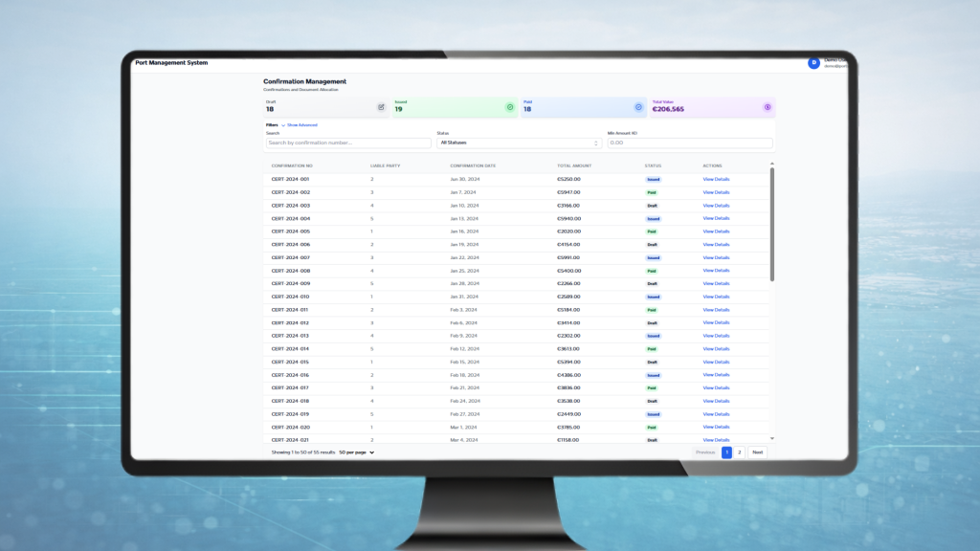Click the Next pagination button

point(758,452)
